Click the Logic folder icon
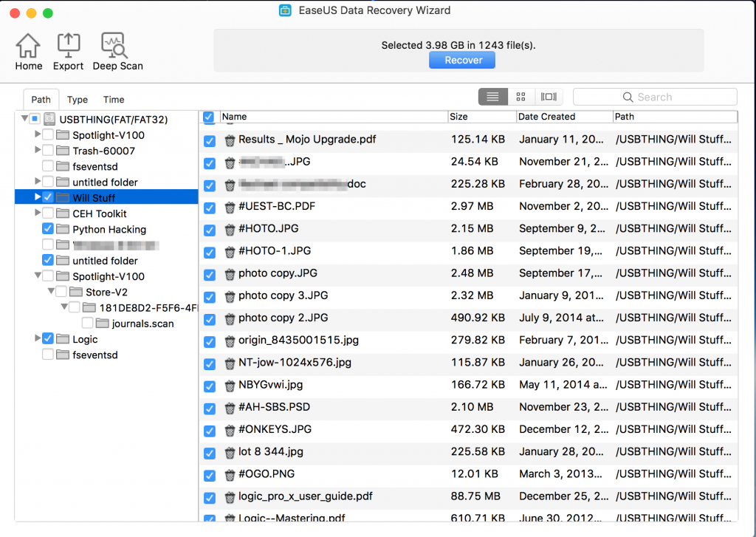This screenshot has width=756, height=537. tap(63, 339)
